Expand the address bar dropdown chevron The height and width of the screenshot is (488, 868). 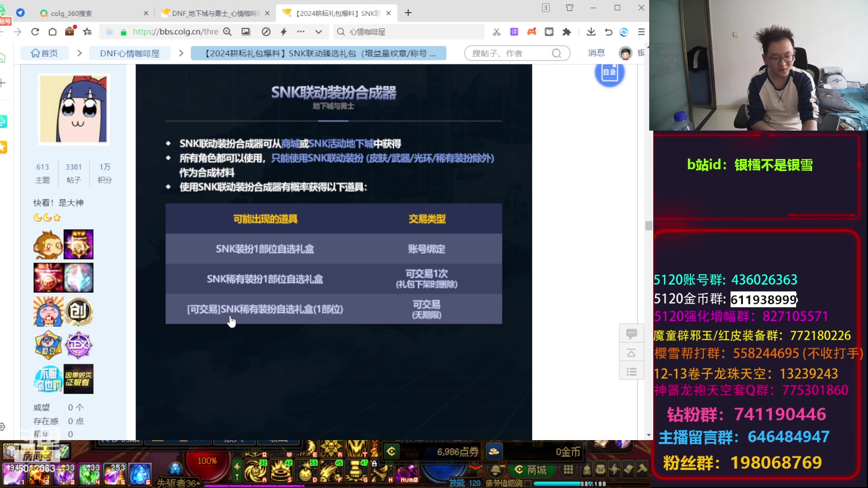[319, 32]
